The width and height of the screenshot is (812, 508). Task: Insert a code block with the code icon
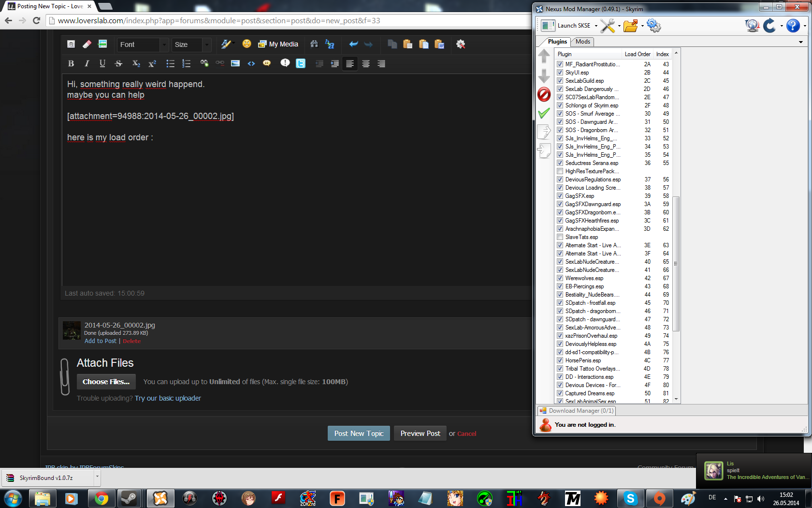pos(251,63)
